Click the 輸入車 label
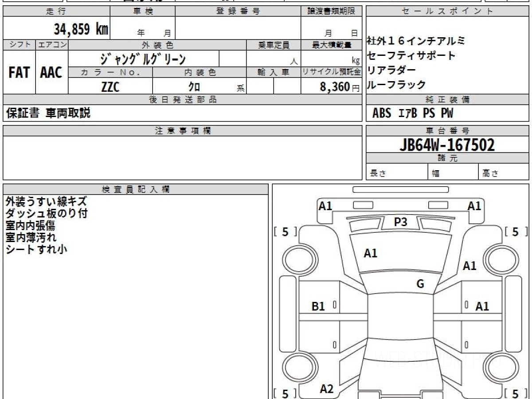This screenshot has width=532, height=399. click(274, 72)
